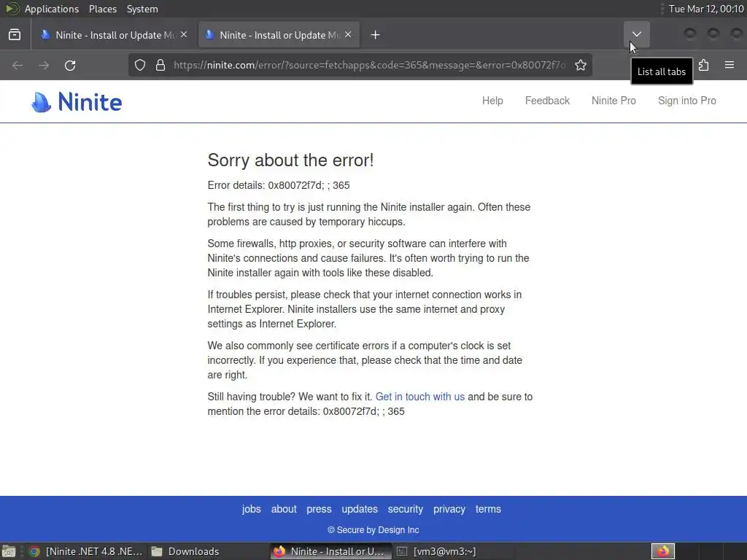Click the 'Sorry about the error!' heading
Screen dimensions: 747x560
click(x=290, y=160)
